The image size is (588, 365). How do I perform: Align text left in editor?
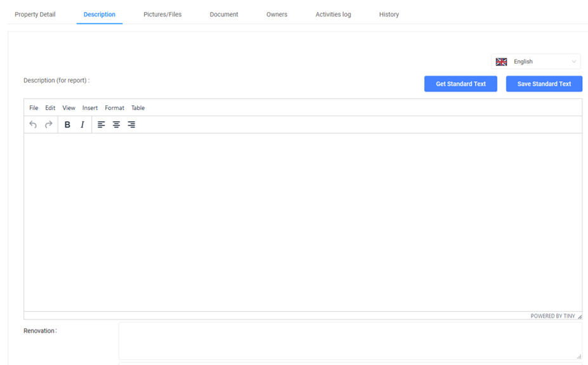(x=101, y=124)
